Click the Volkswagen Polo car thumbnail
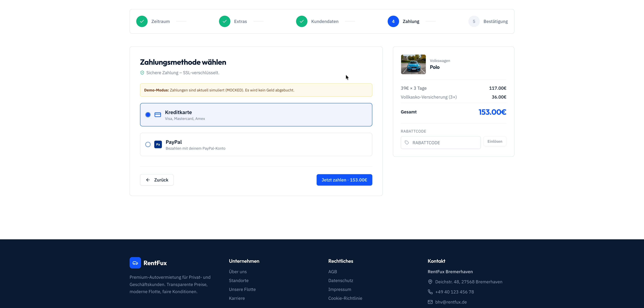 point(413,64)
